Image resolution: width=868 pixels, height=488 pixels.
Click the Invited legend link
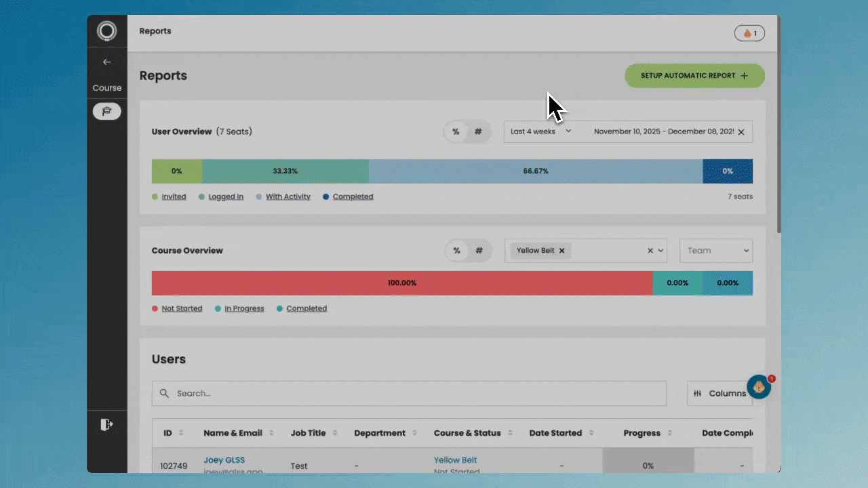coord(174,197)
